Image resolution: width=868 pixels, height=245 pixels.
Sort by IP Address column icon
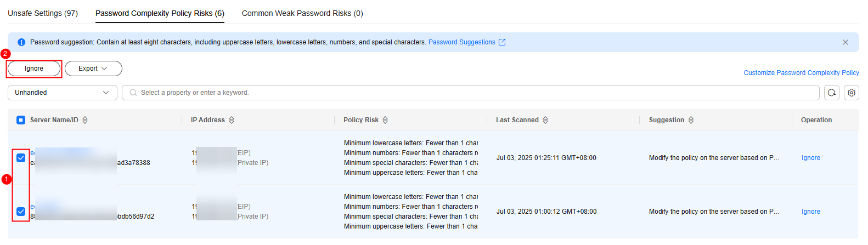[232, 120]
